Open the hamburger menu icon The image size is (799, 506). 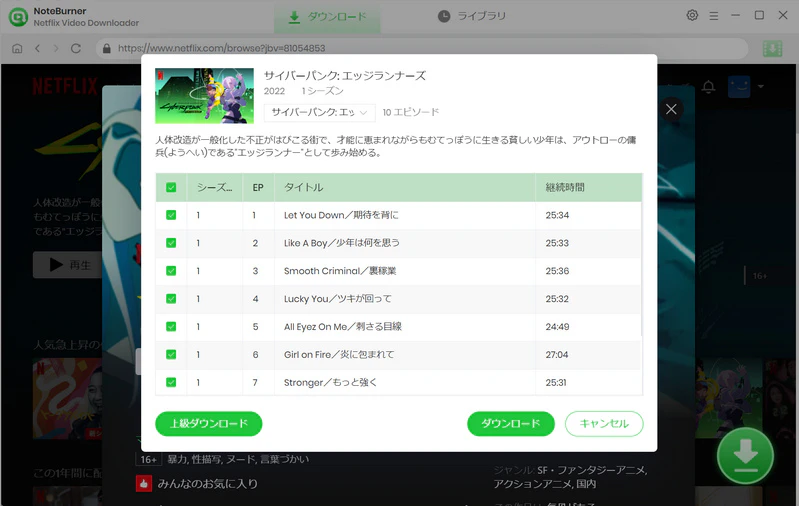tap(714, 16)
